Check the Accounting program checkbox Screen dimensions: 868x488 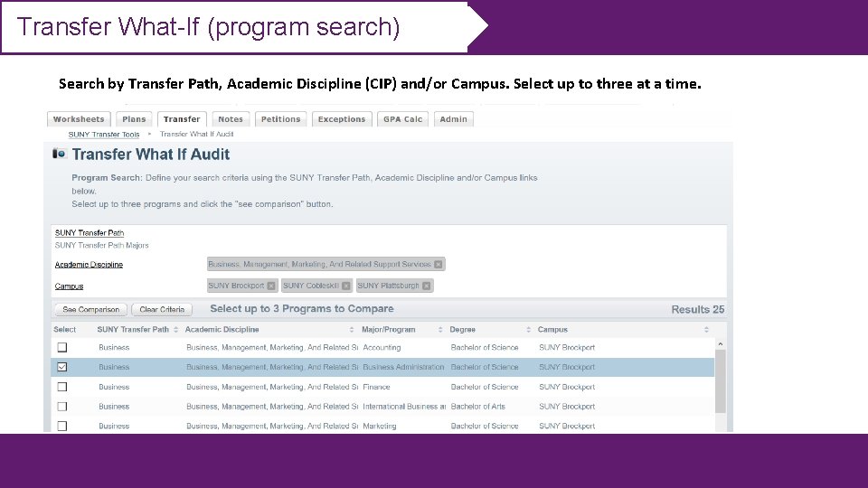pyautogui.click(x=62, y=348)
